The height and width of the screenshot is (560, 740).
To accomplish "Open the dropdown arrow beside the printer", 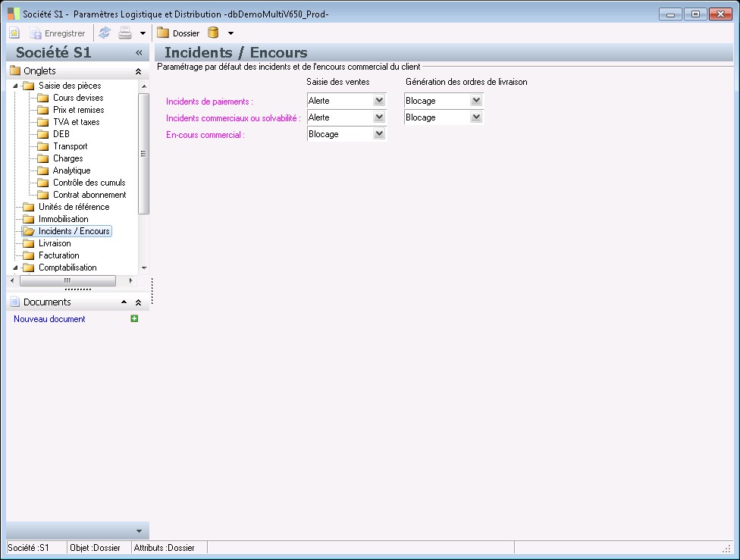I will coord(143,33).
